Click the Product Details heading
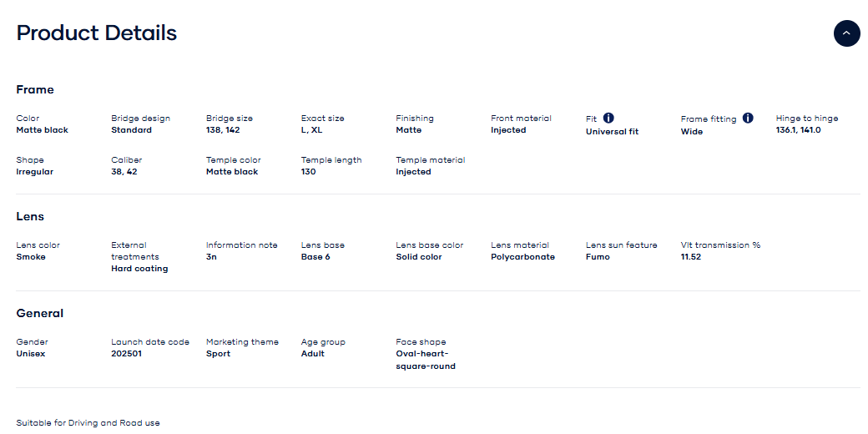 [97, 33]
